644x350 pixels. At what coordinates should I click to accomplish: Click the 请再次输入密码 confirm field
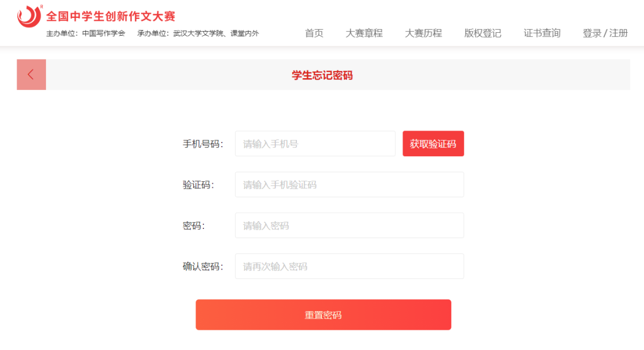point(349,266)
